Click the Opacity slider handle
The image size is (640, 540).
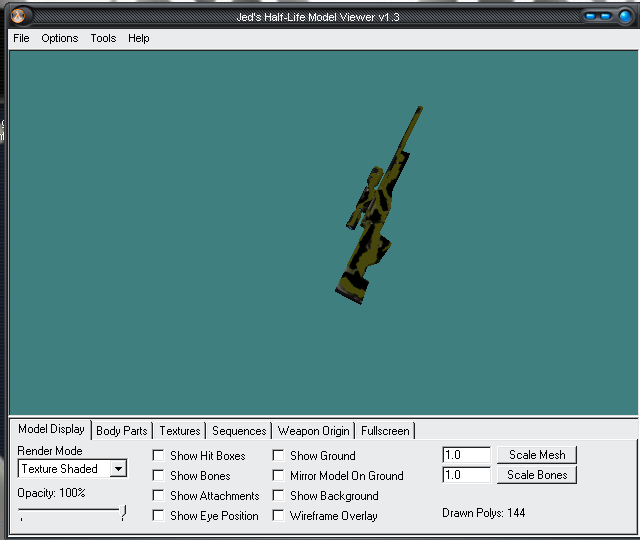point(123,513)
